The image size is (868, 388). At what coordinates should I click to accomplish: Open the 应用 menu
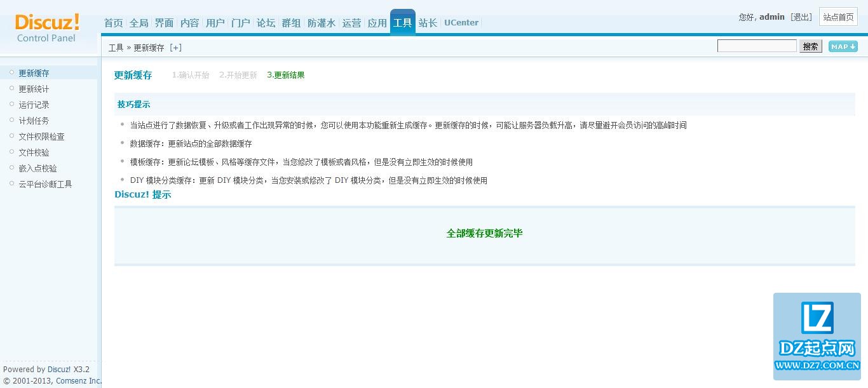(377, 23)
